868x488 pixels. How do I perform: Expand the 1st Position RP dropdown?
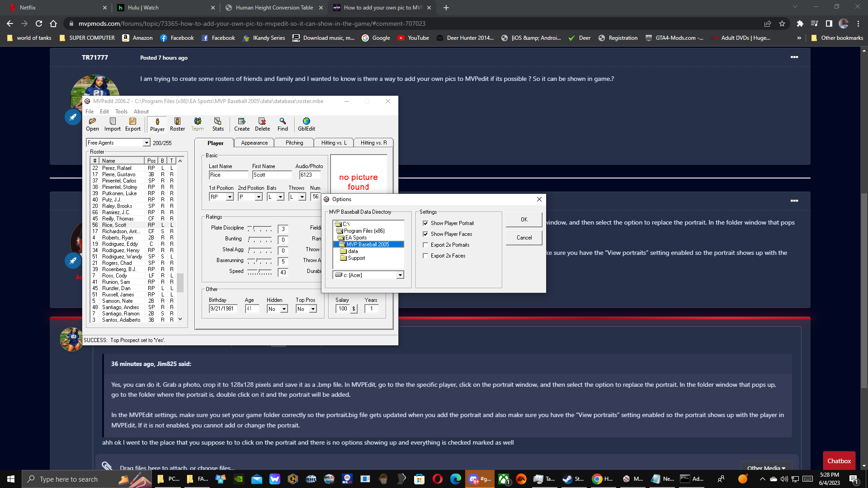coord(230,197)
